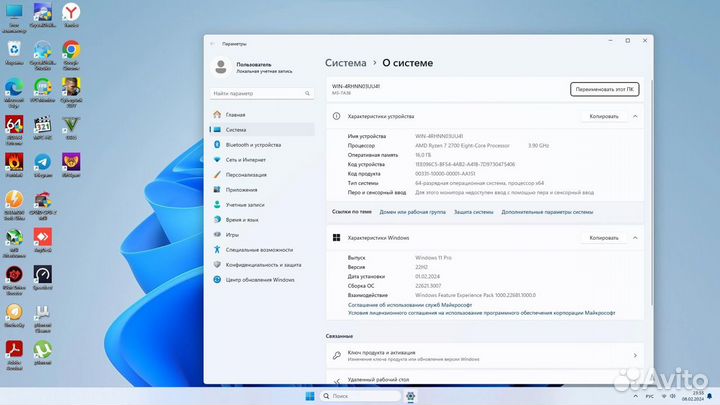Image resolution: width=720 pixels, height=405 pixels.
Task: Click the 'Найти параметр' search field
Action: (262, 93)
